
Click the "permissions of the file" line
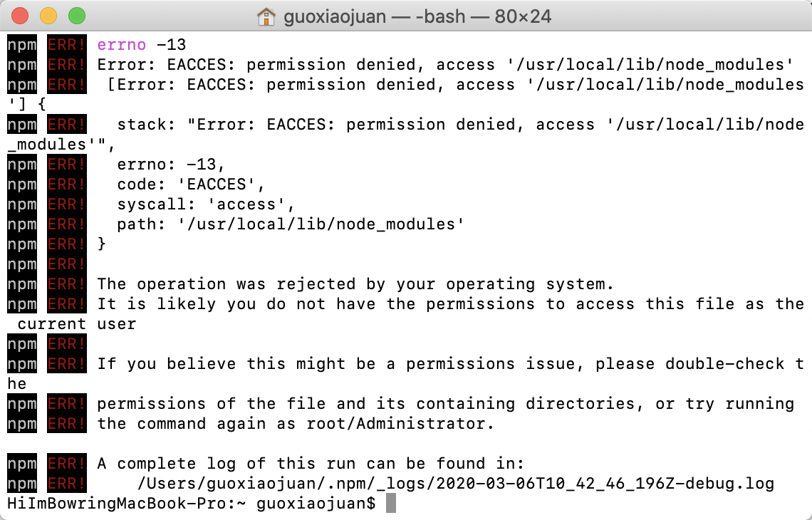pos(445,404)
